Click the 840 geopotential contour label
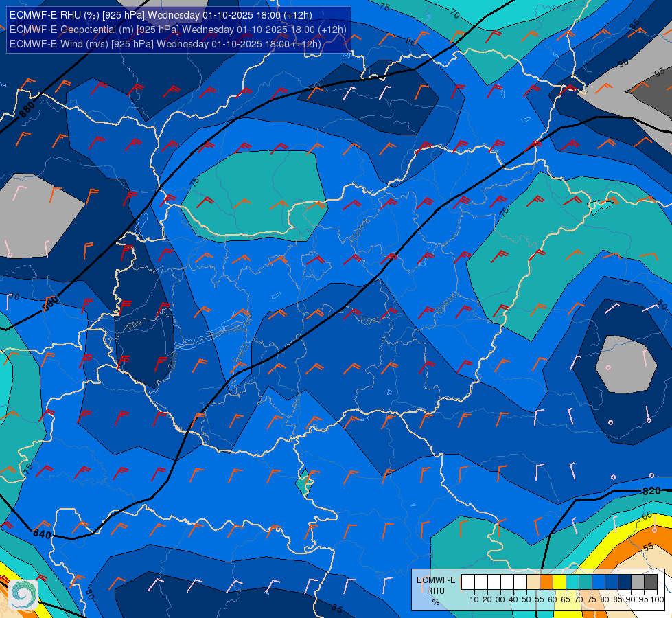672x618 pixels. (42, 534)
